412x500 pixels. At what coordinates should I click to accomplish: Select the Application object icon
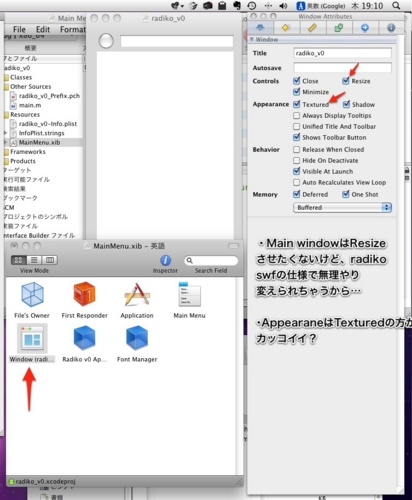point(137,294)
